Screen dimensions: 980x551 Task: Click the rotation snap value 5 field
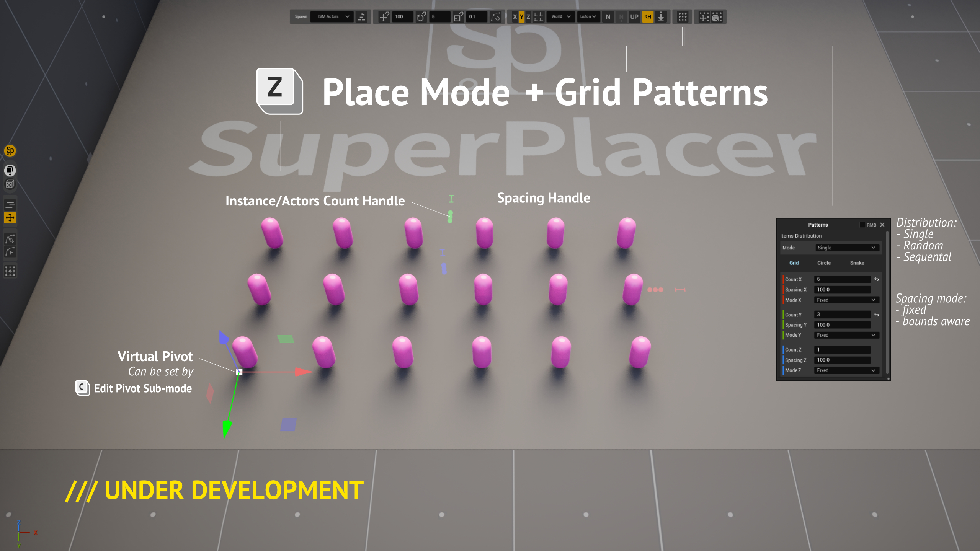[x=439, y=16]
